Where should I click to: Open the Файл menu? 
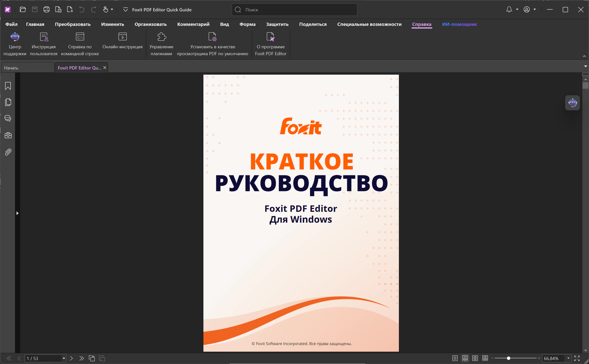[x=11, y=24]
